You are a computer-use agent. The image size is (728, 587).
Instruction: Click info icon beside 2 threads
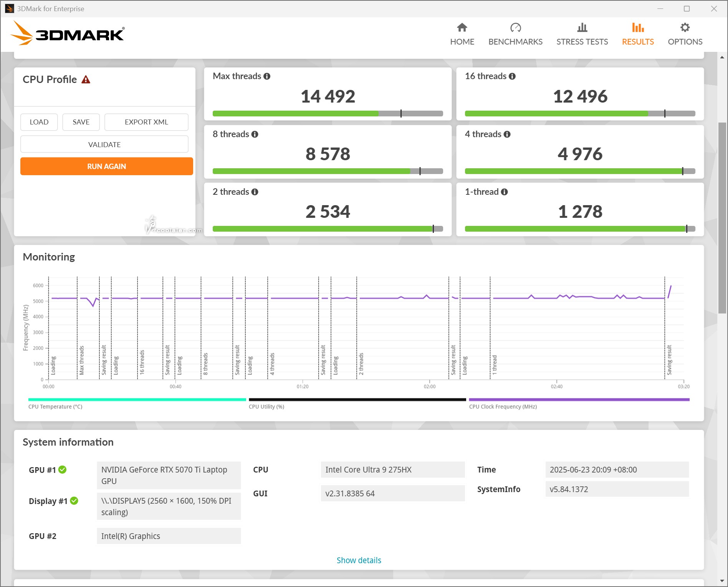point(255,192)
